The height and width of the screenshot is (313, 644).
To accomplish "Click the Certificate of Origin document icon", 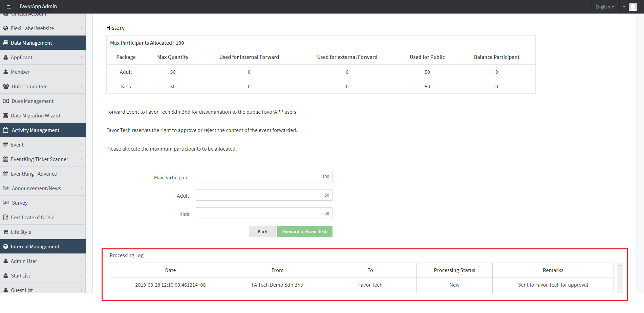I will click(6, 218).
